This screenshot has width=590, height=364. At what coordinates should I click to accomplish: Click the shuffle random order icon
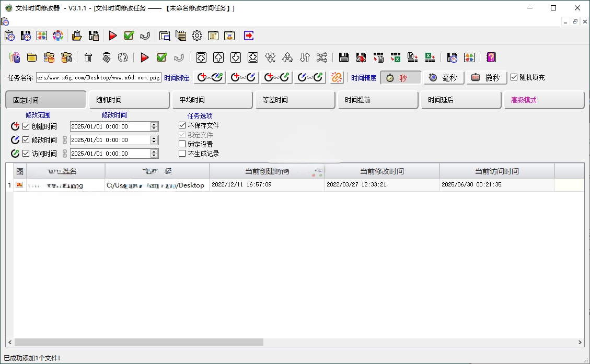pos(322,57)
